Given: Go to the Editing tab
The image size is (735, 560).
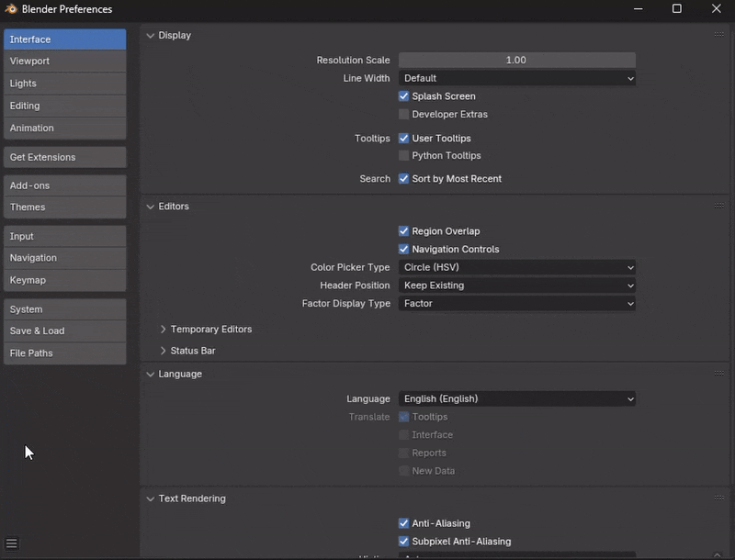Looking at the screenshot, I should 64,106.
